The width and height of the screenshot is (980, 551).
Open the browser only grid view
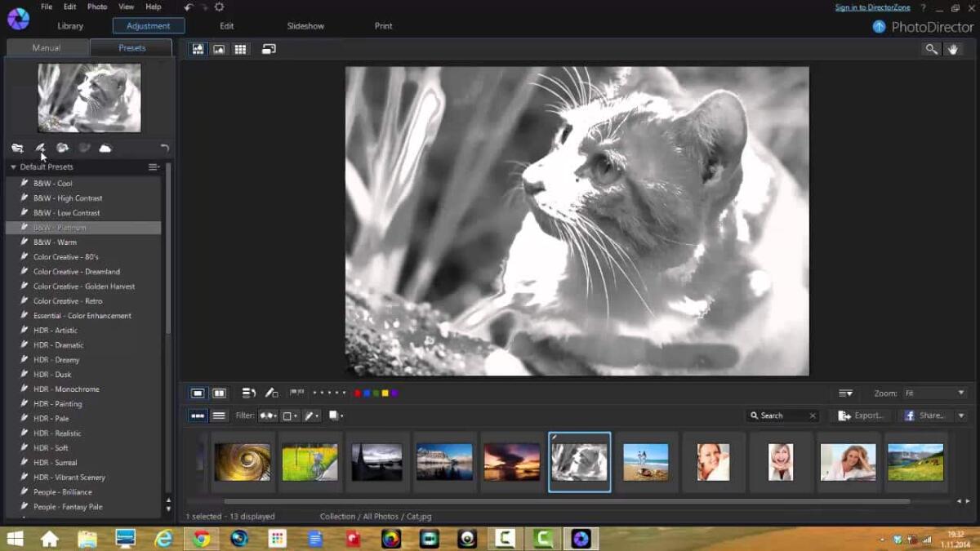tap(239, 49)
